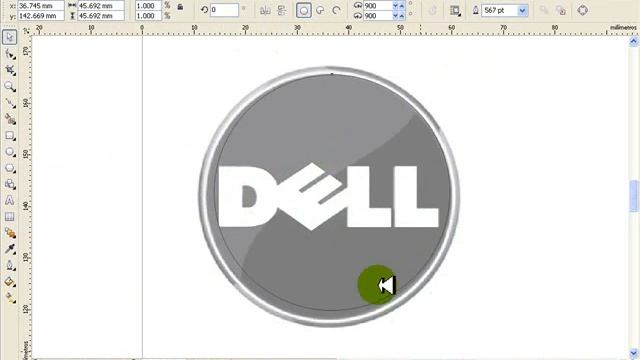The width and height of the screenshot is (640, 360).
Task: Select the Table tool
Action: click(9, 217)
